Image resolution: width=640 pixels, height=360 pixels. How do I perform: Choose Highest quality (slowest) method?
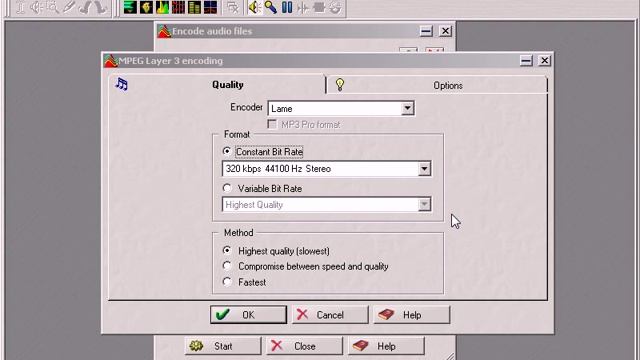(x=276, y=251)
